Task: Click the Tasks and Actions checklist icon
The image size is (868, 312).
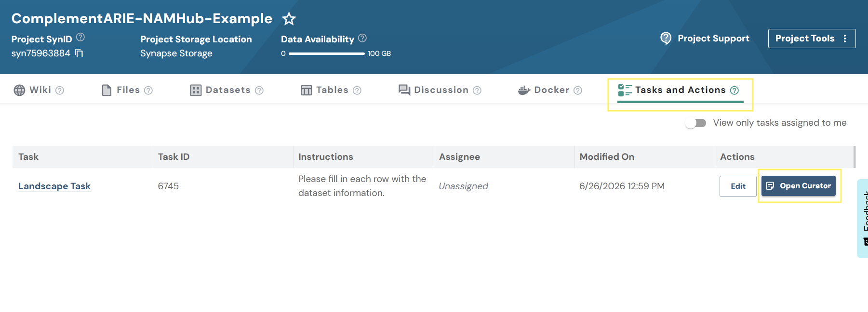Action: click(625, 90)
